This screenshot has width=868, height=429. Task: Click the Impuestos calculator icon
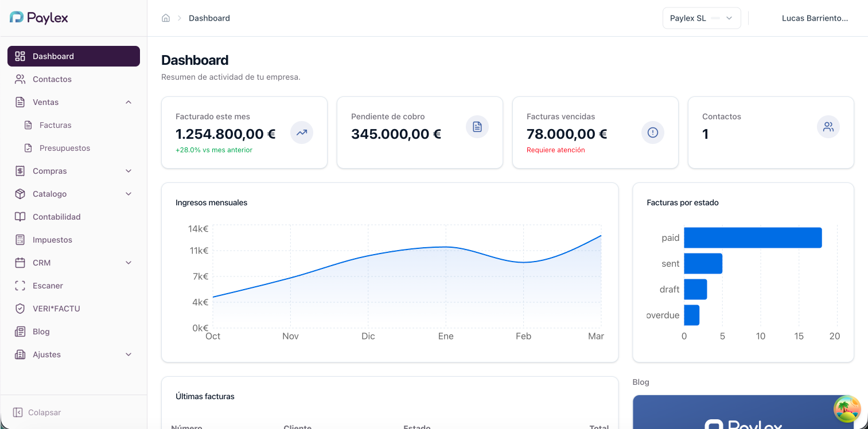[20, 239]
